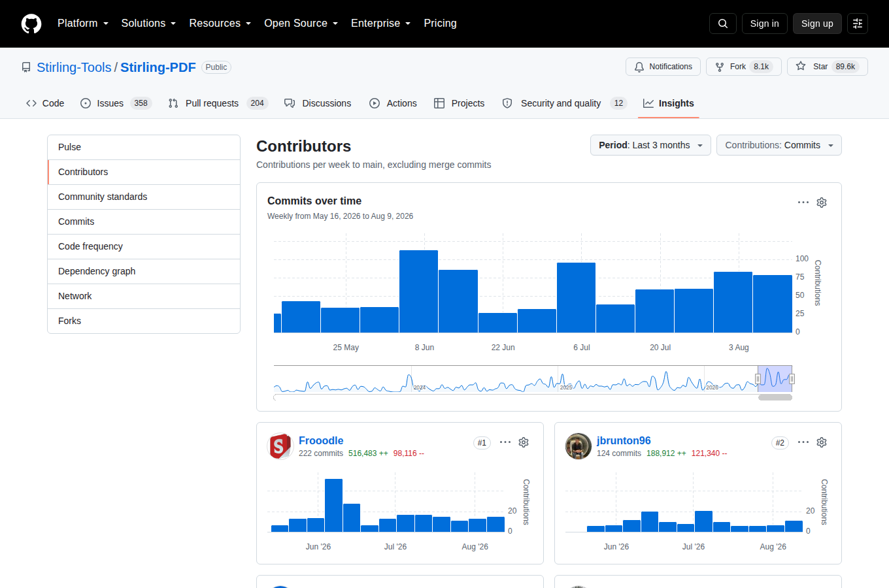
Task: Go to the Pricing page
Action: [x=440, y=24]
